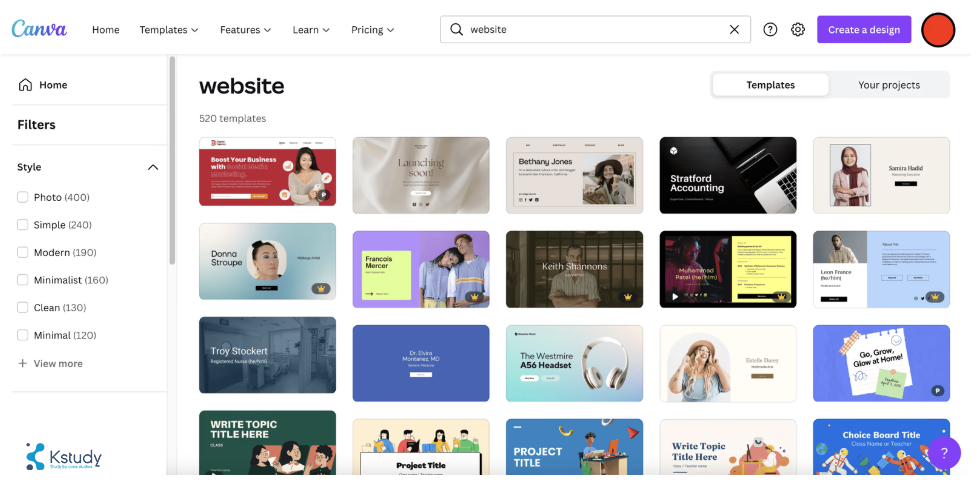
Task: Open settings gear icon
Action: click(798, 30)
